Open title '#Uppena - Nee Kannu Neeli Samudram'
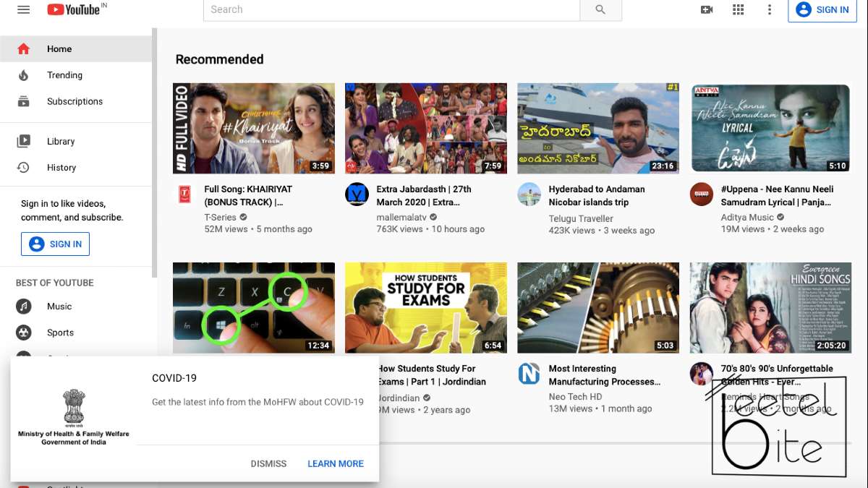This screenshot has height=488, width=868. pyautogui.click(x=778, y=196)
